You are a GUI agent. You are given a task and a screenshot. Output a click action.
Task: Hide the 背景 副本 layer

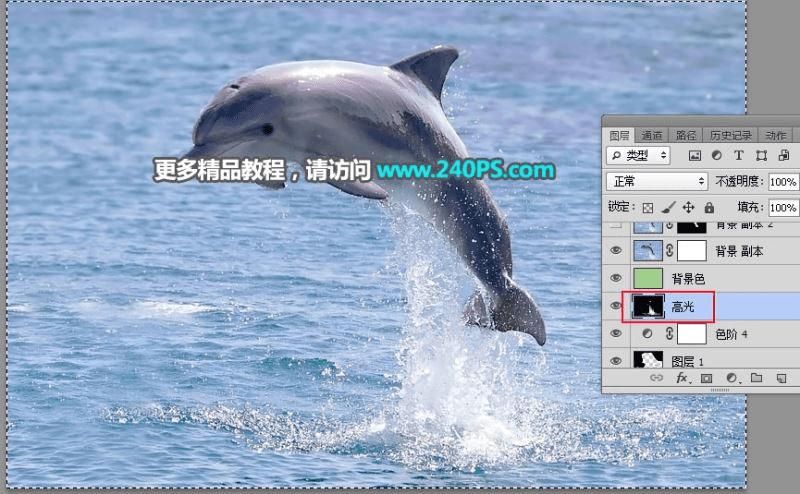(x=616, y=251)
